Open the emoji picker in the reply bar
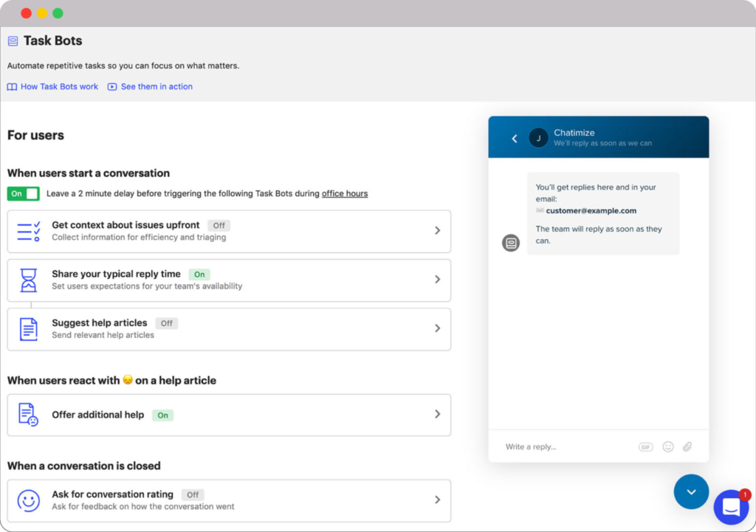Viewport: 756px width, 532px height. coord(667,446)
